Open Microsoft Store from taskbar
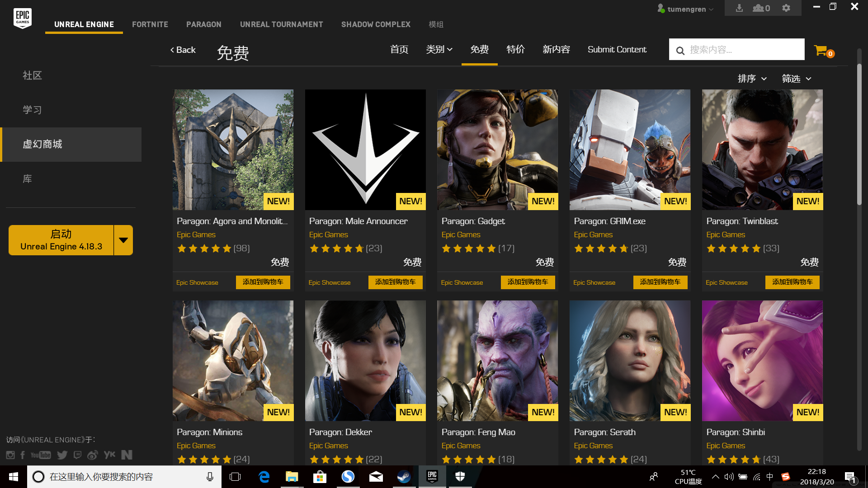This screenshot has height=488, width=868. 320,477
